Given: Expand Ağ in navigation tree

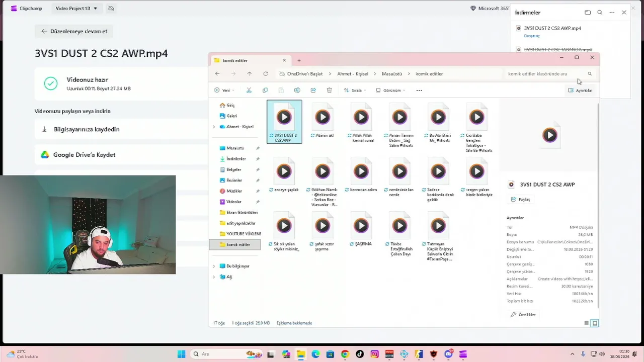Looking at the screenshot, I should point(214,277).
